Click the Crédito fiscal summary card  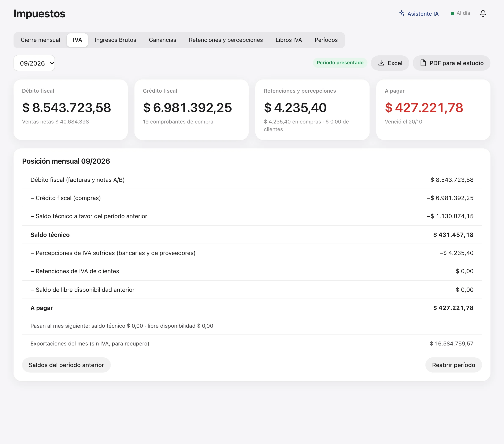(x=191, y=110)
